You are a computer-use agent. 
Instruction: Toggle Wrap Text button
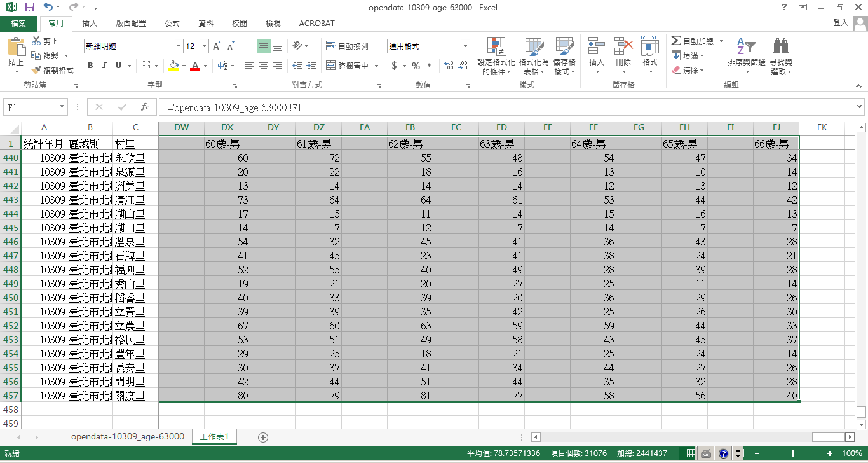347,46
